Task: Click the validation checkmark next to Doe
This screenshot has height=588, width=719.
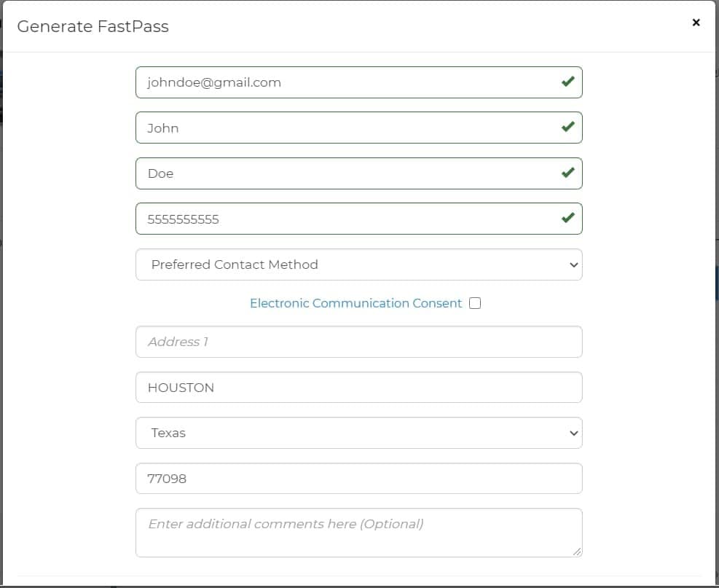Action: [567, 173]
